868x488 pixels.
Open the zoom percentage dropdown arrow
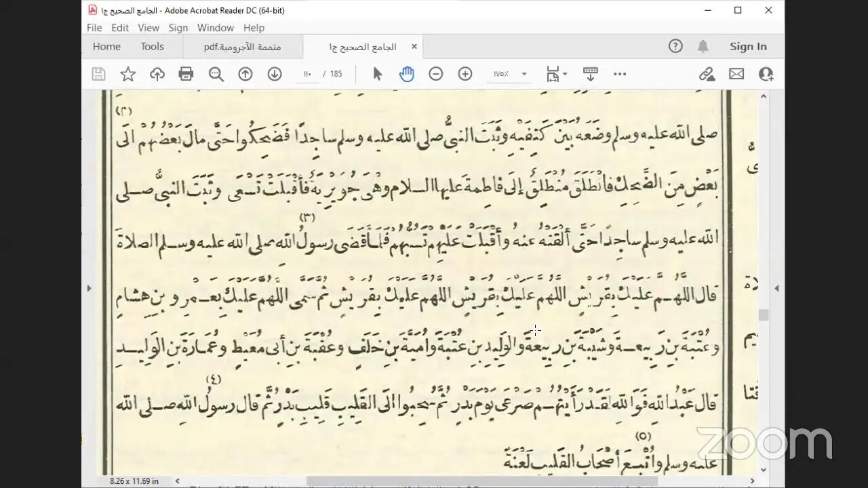[x=524, y=74]
